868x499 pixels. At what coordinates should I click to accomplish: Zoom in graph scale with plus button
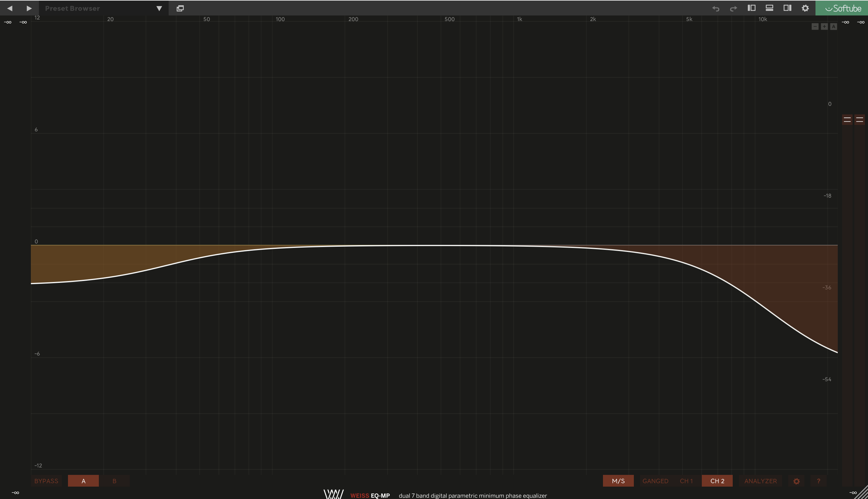[x=824, y=27]
